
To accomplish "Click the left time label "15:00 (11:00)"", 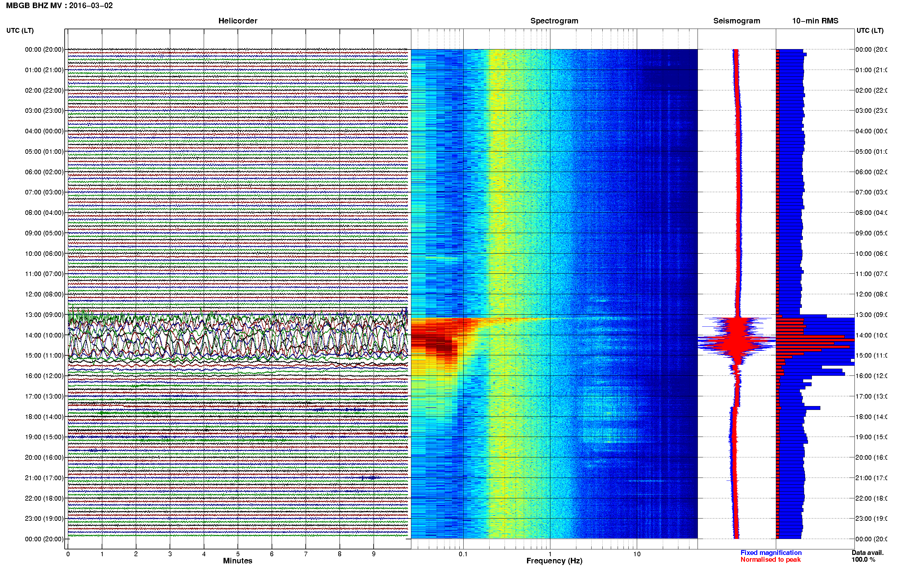I will point(44,355).
